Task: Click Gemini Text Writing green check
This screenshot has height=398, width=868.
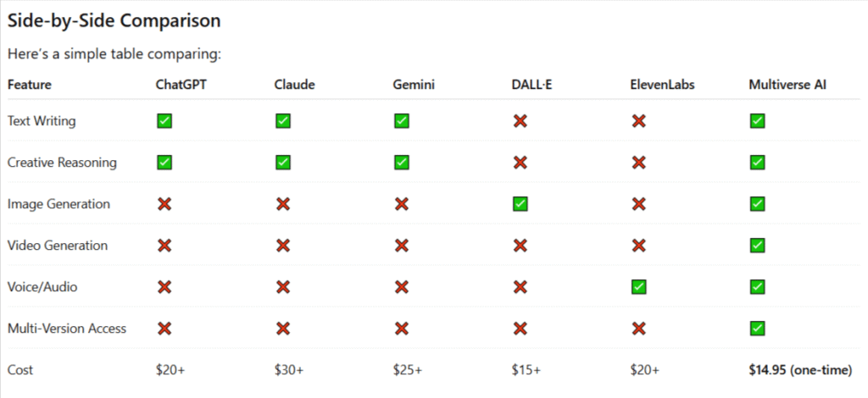Action: point(402,121)
